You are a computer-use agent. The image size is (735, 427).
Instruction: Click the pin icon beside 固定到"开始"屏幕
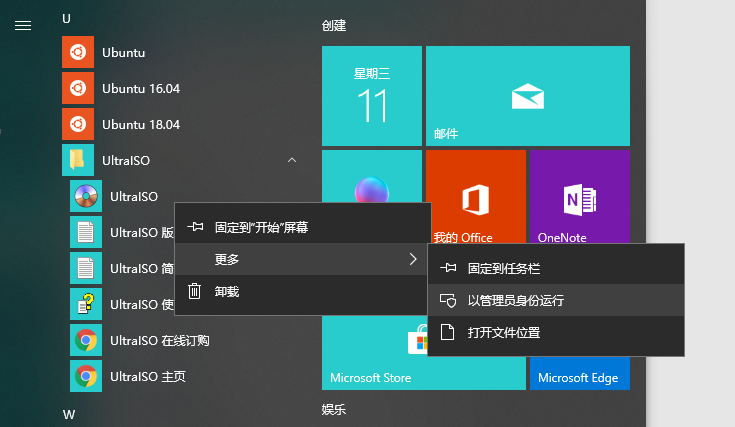tap(195, 227)
